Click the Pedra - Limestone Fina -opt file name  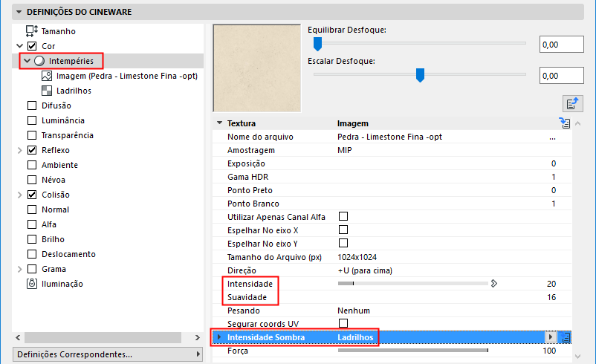coord(389,137)
